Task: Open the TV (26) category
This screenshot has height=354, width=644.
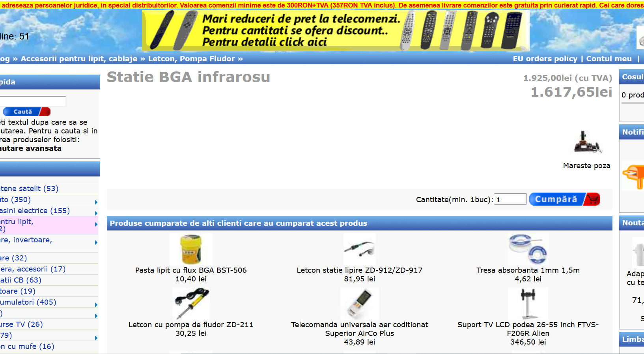Action: point(21,324)
